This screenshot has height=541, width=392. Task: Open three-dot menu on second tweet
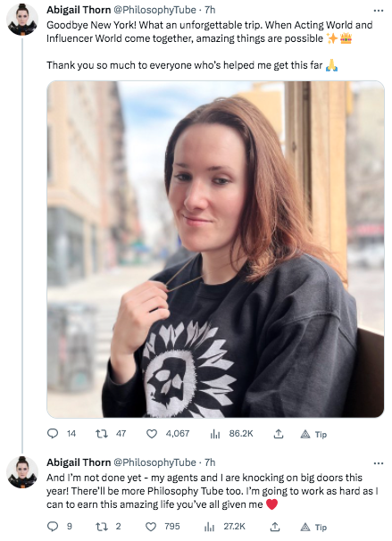point(379,463)
